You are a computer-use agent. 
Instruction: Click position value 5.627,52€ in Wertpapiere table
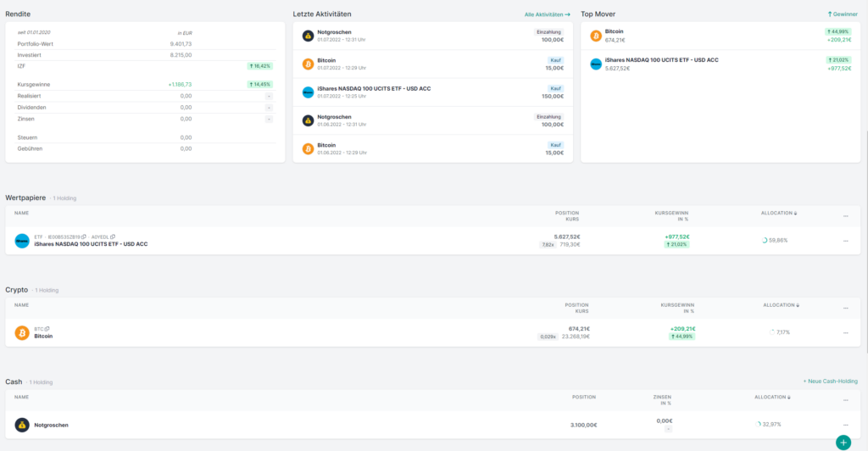(x=567, y=237)
